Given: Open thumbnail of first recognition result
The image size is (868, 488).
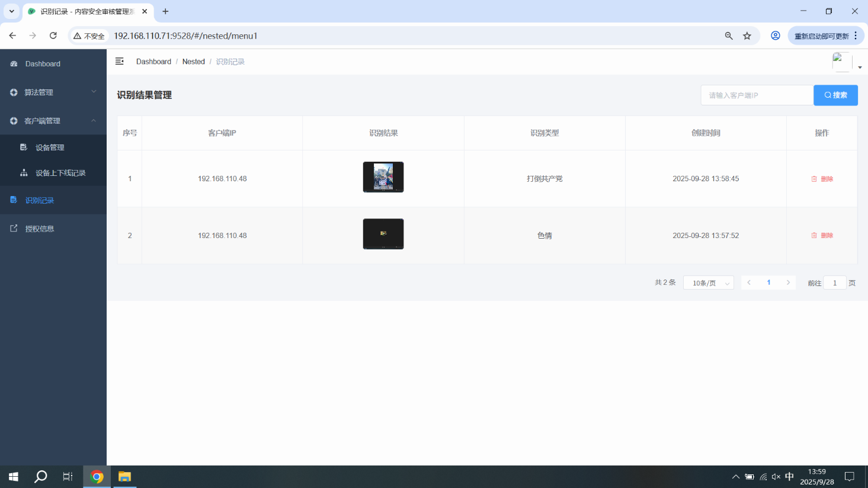Looking at the screenshot, I should click(x=383, y=177).
